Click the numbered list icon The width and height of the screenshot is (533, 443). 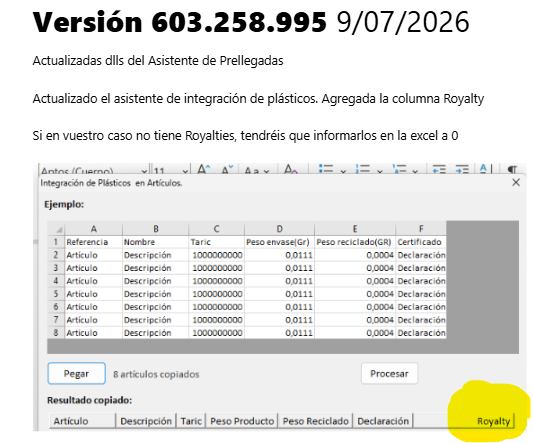tap(362, 169)
